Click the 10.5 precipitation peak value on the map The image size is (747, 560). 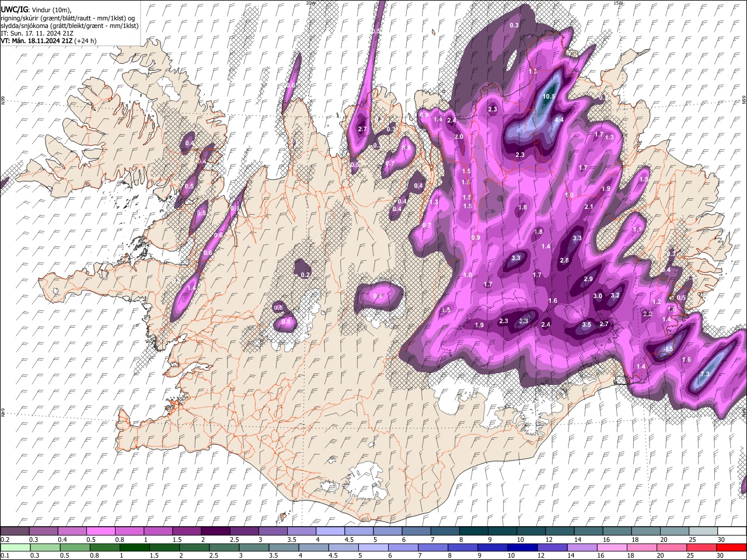click(549, 97)
